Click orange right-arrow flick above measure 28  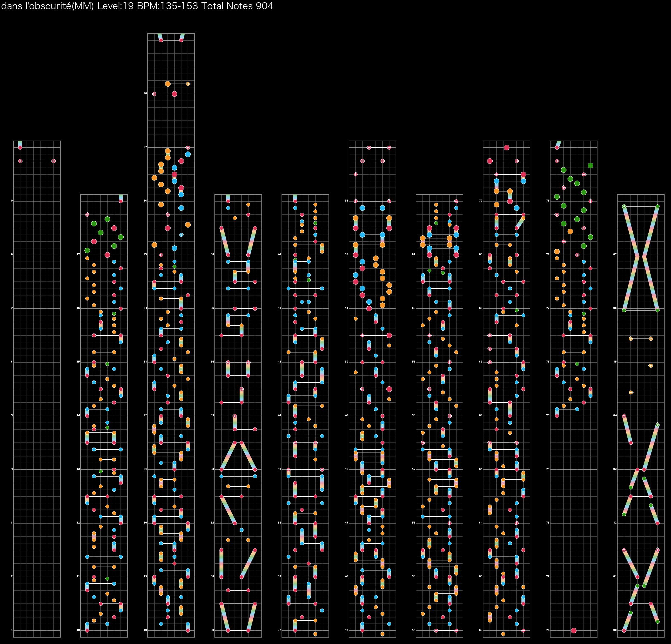[188, 84]
